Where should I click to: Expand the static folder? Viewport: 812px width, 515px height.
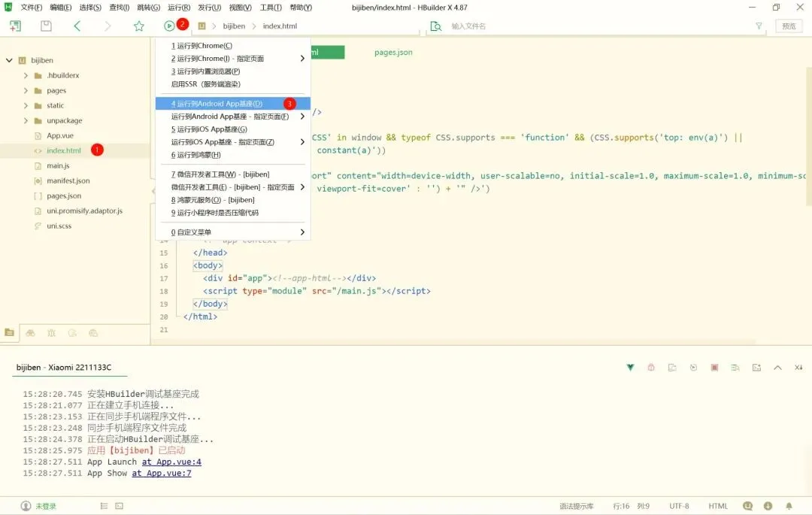pos(26,105)
